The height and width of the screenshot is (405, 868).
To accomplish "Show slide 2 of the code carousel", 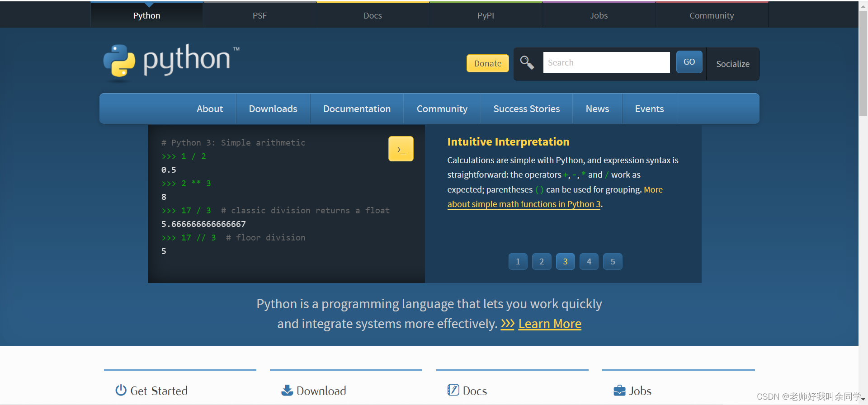I will click(542, 261).
